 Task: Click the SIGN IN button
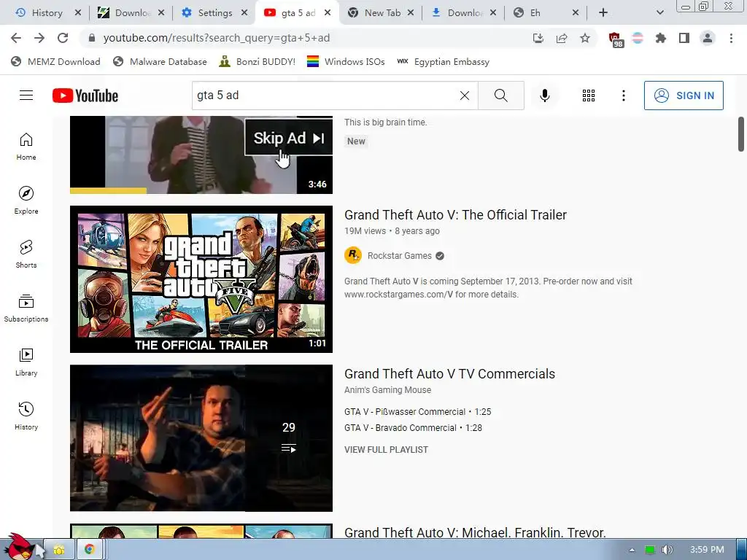pos(684,96)
